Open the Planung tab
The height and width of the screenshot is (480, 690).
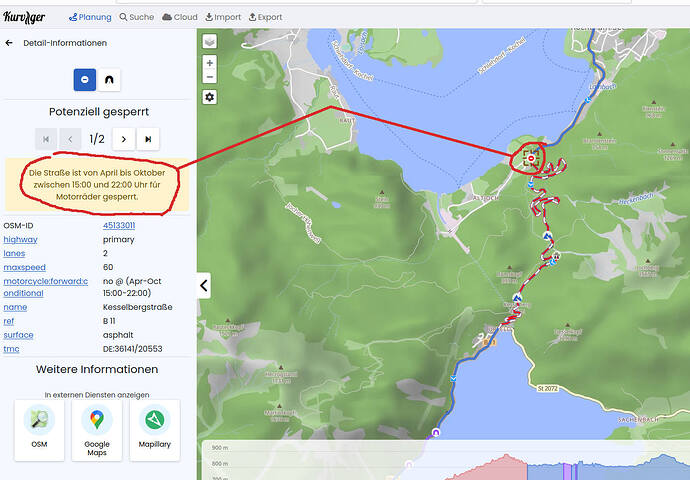[x=90, y=17]
